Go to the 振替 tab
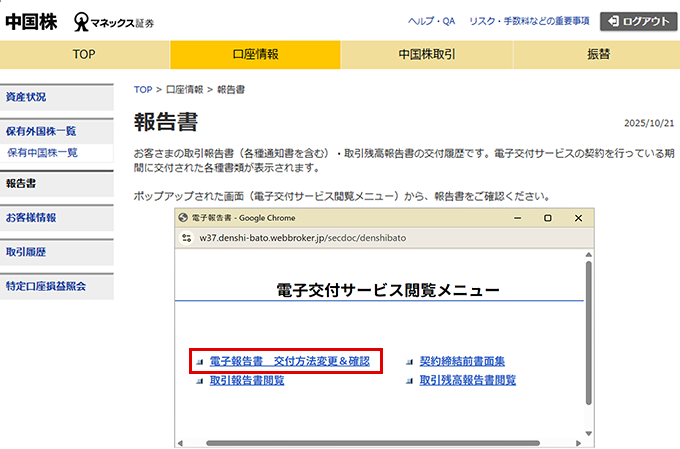Screen dimensions: 680x449 (597, 55)
